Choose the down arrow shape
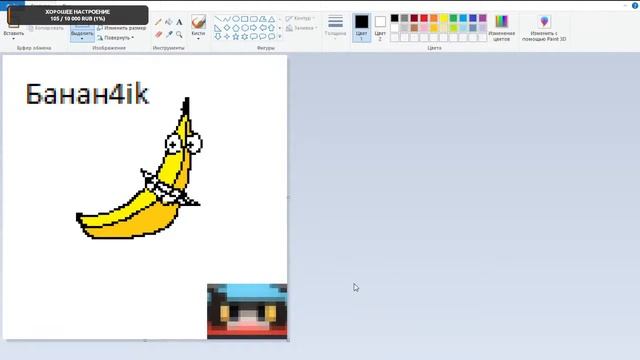This screenshot has height=360, width=640. click(x=218, y=37)
